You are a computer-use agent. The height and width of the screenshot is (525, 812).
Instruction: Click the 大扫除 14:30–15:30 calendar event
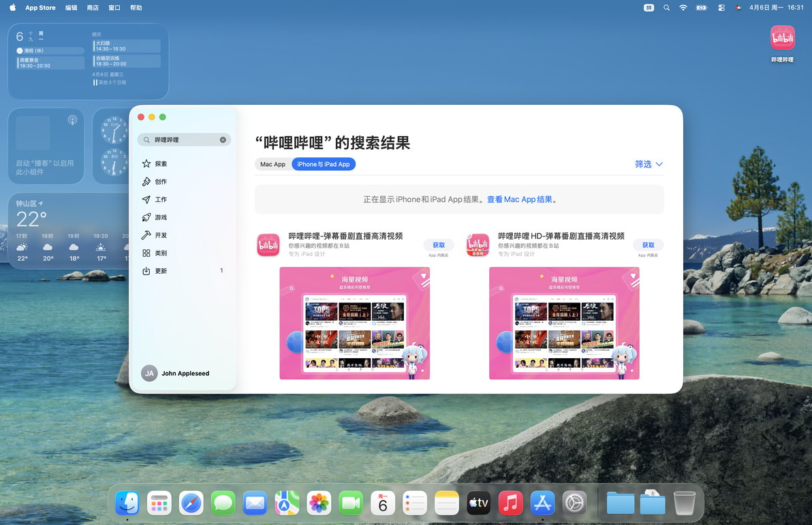click(x=127, y=46)
